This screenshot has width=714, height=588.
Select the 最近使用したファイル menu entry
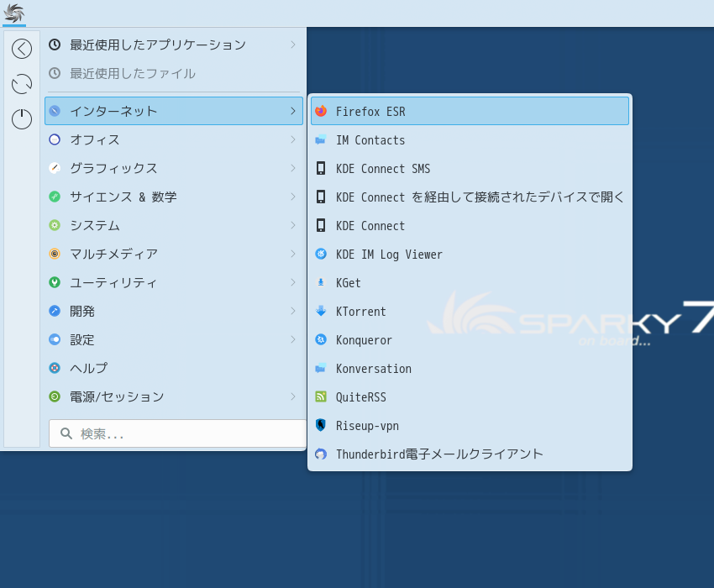(x=174, y=73)
